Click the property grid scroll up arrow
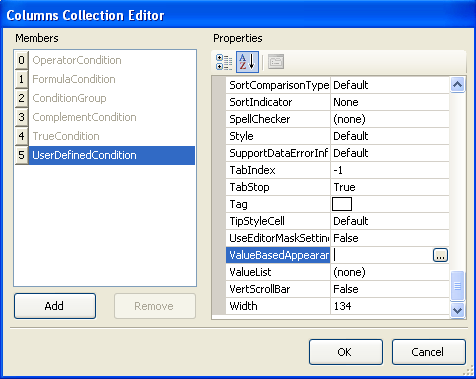The image size is (476, 379). coord(457,85)
